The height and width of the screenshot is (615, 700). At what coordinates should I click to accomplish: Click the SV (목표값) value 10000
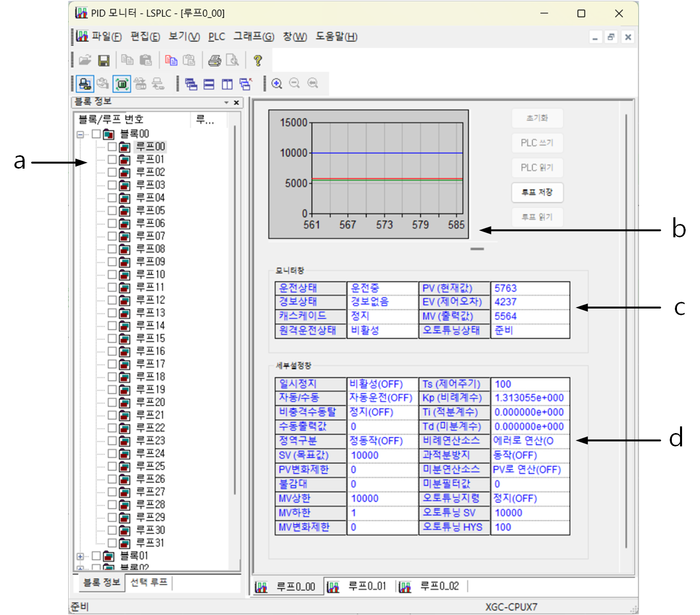point(382,456)
